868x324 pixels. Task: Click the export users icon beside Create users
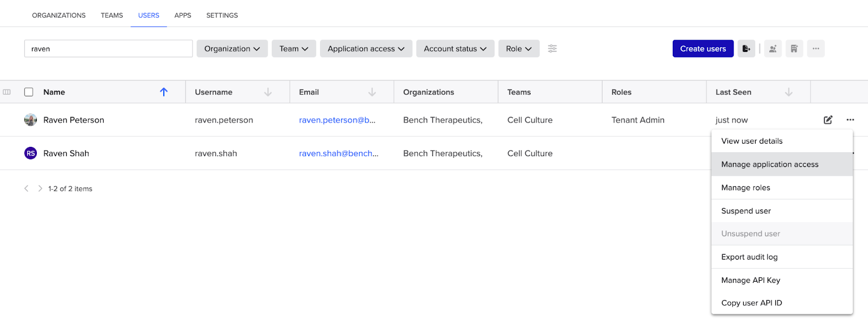[746, 49]
